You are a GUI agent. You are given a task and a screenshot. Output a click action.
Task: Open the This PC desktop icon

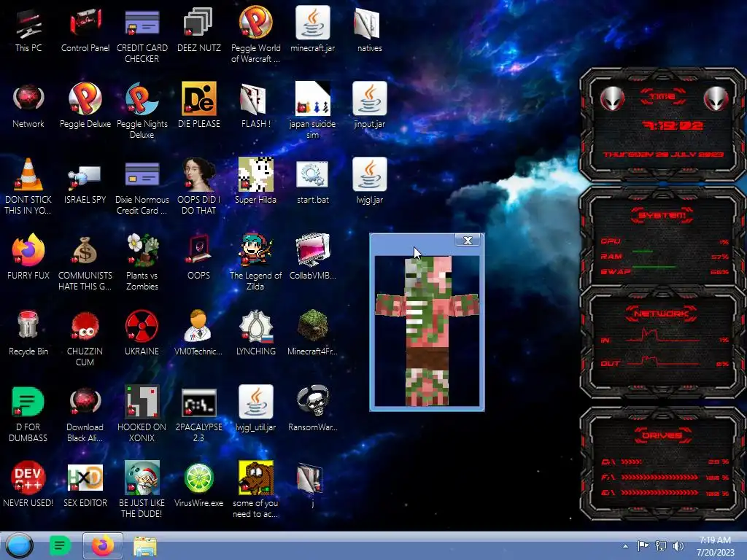point(28,29)
